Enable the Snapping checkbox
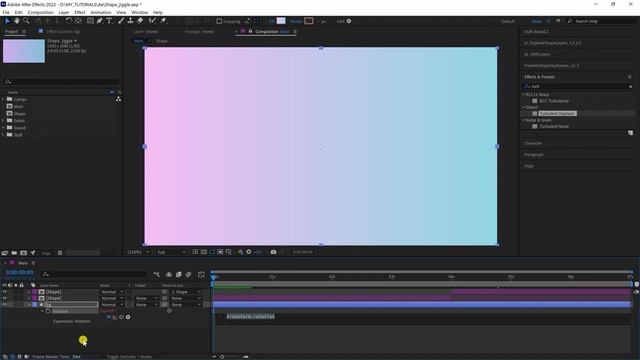Image resolution: width=640 pixels, height=360 pixels. click(x=219, y=21)
